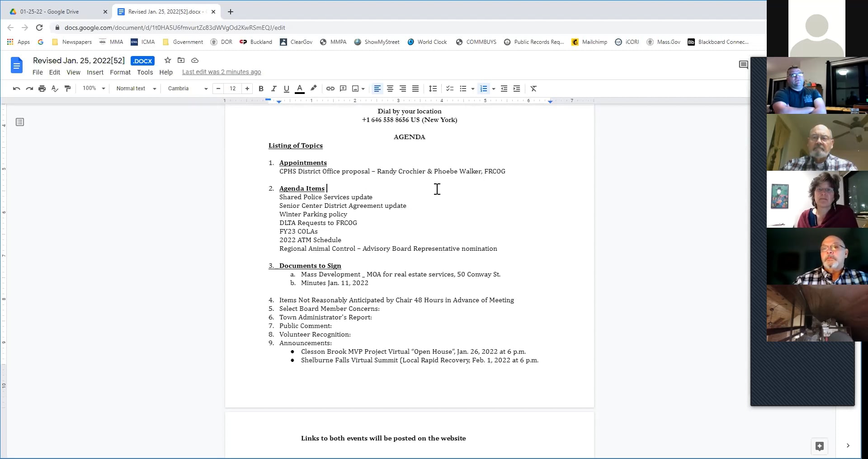The height and width of the screenshot is (459, 868).
Task: Open the World Clock bookmark
Action: 427,42
